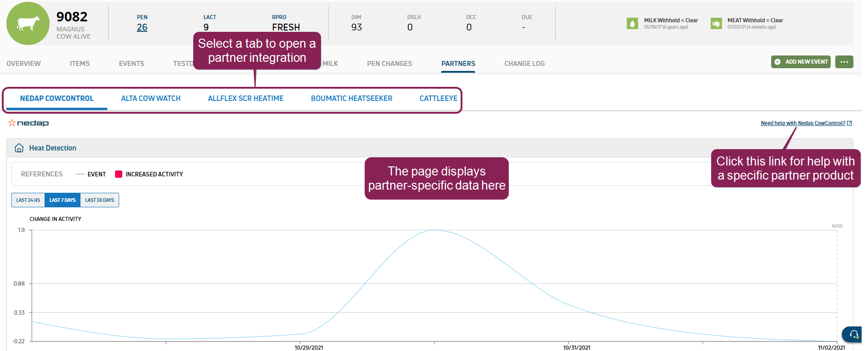Switch to the Alta Cow Watch tab
868x351 pixels.
(151, 99)
